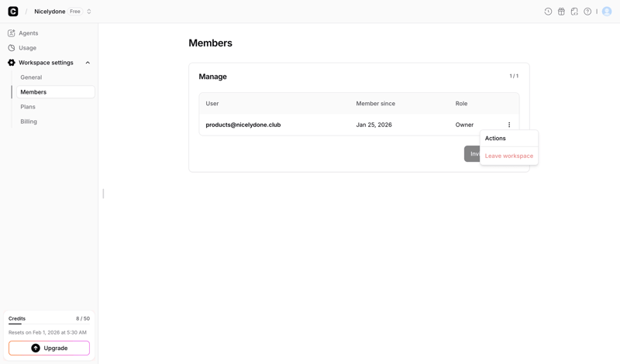Click the partially hidden Invite button
Image resolution: width=620 pixels, height=364 pixels.
[472, 154]
